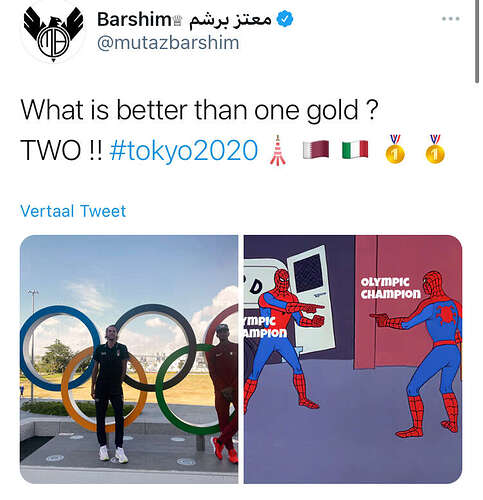
Task: Click the right Spider-Man labeled Olympic Champion
Action: click(427, 355)
